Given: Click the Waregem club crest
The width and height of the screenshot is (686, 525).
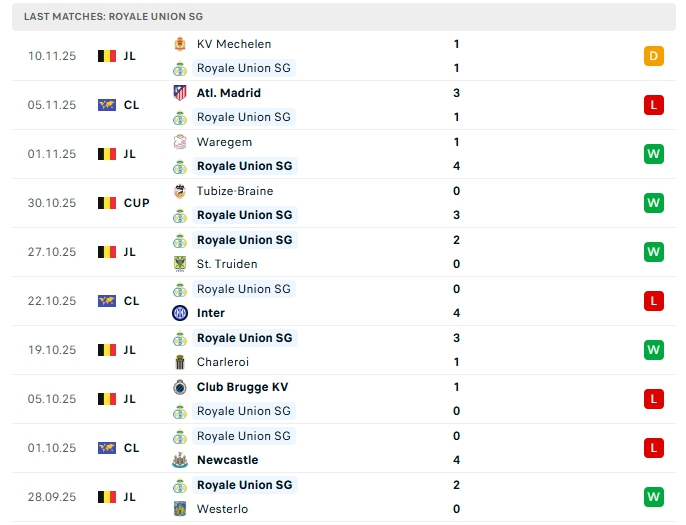Looking at the screenshot, I should [180, 142].
